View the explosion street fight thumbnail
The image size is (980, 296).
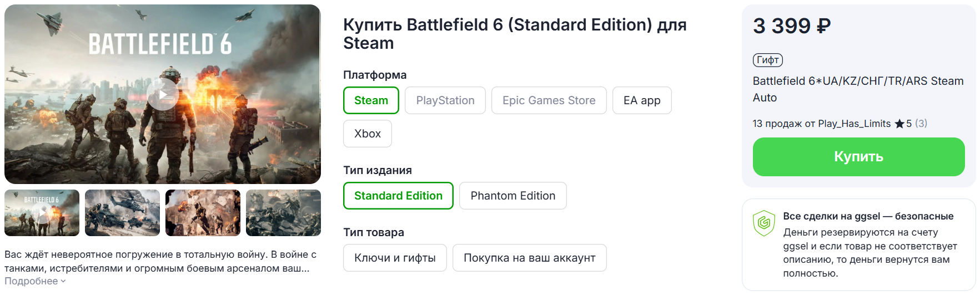click(x=203, y=213)
